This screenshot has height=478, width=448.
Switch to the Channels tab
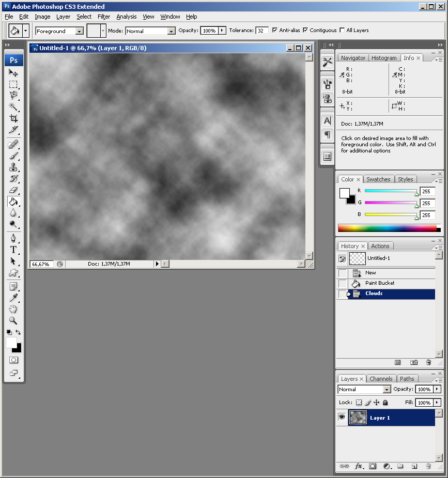pos(381,379)
